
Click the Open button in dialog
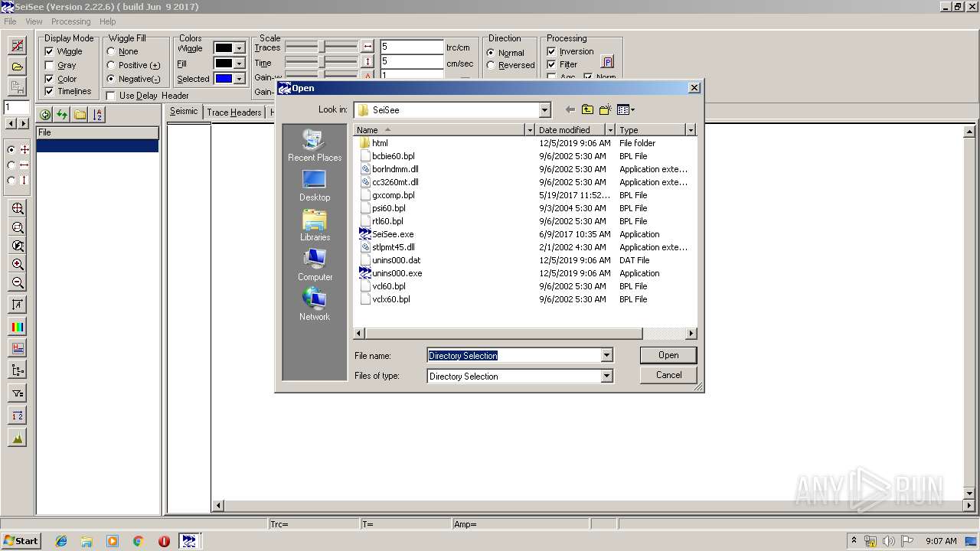coord(668,355)
